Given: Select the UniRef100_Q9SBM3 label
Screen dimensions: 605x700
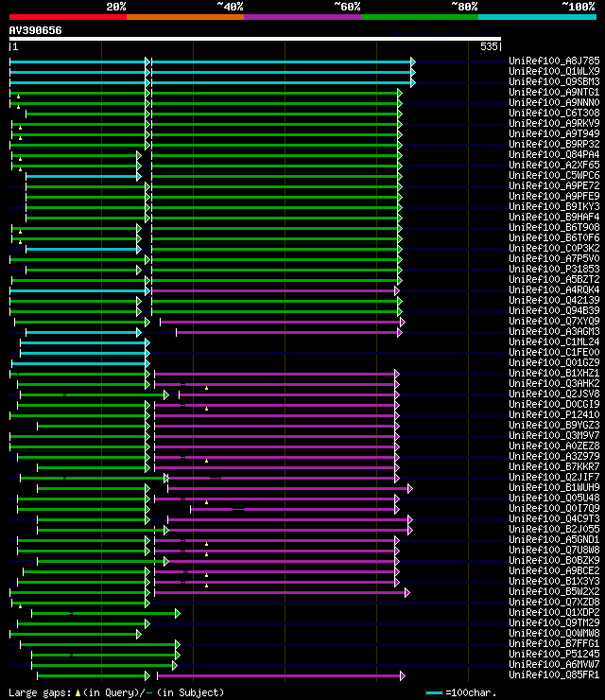Looking at the screenshot, I should (554, 81).
